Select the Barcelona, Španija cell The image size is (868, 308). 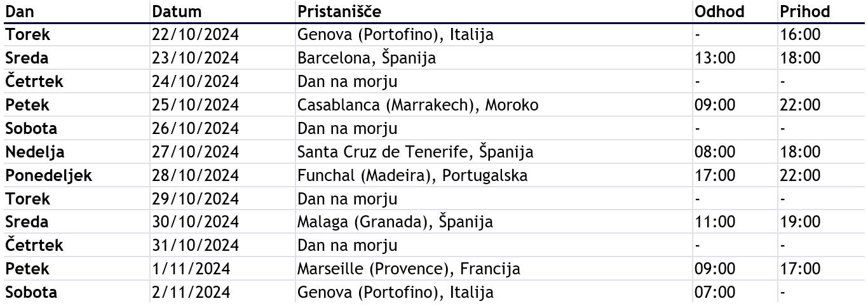tap(367, 58)
